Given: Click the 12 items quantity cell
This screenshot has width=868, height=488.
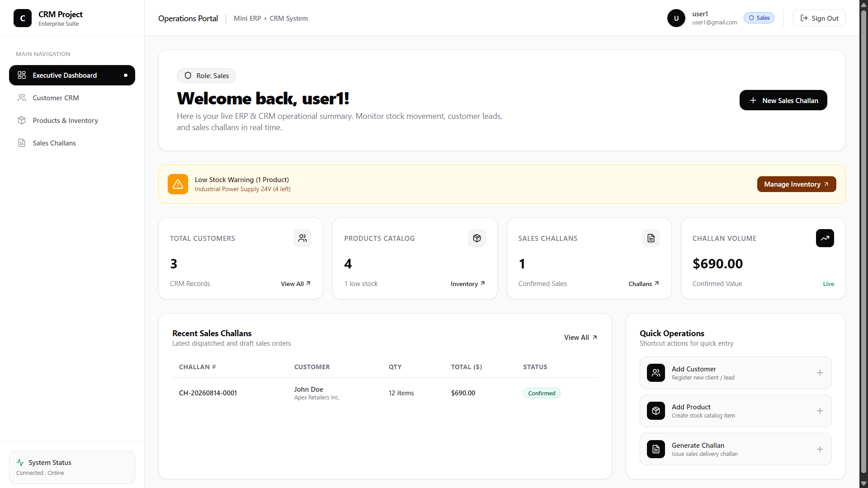Looking at the screenshot, I should 401,393.
